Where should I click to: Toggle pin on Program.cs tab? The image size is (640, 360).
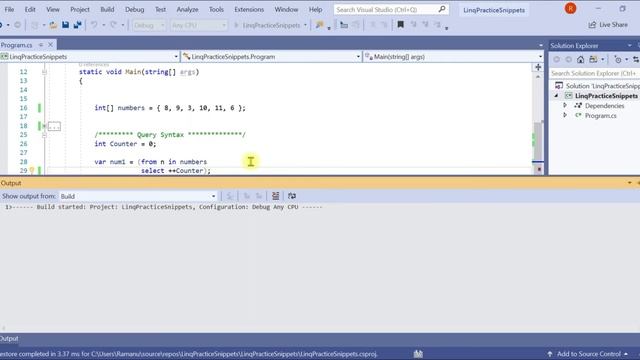pos(41,45)
